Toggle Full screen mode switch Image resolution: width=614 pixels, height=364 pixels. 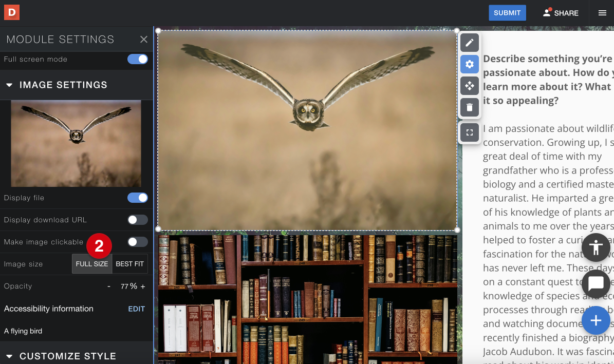point(138,59)
